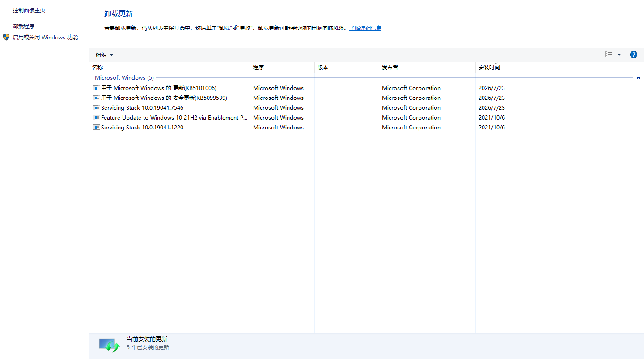Viewport: 644px width, 359px height.
Task: Click the help question mark icon
Action: (633, 55)
